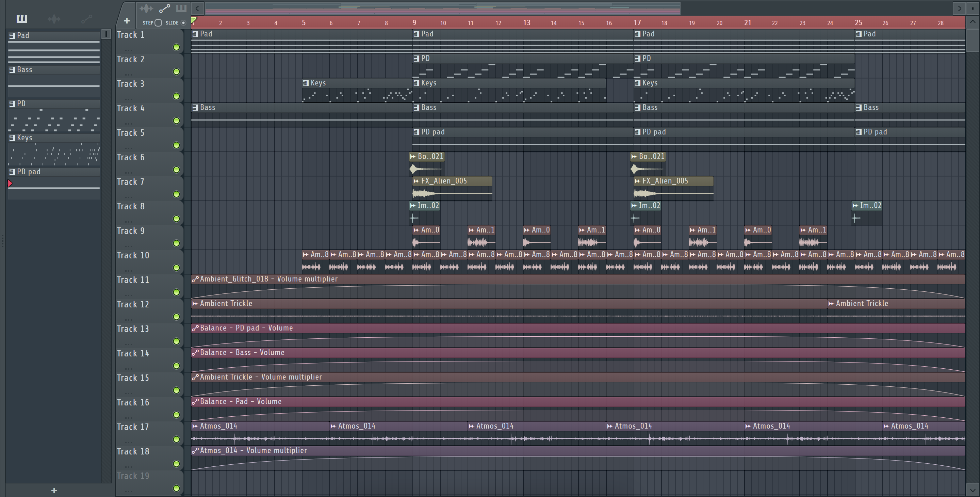Click pattern icon of Pad in picker
The width and height of the screenshot is (980, 497).
coord(12,35)
